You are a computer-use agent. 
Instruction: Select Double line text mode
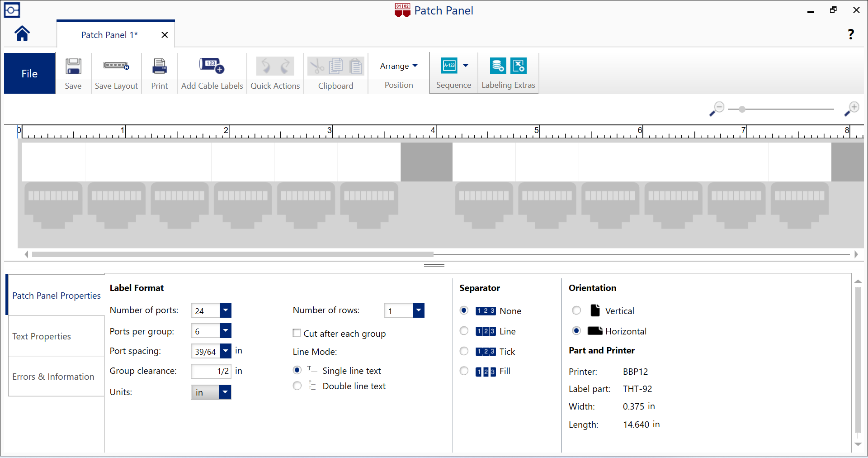click(297, 386)
